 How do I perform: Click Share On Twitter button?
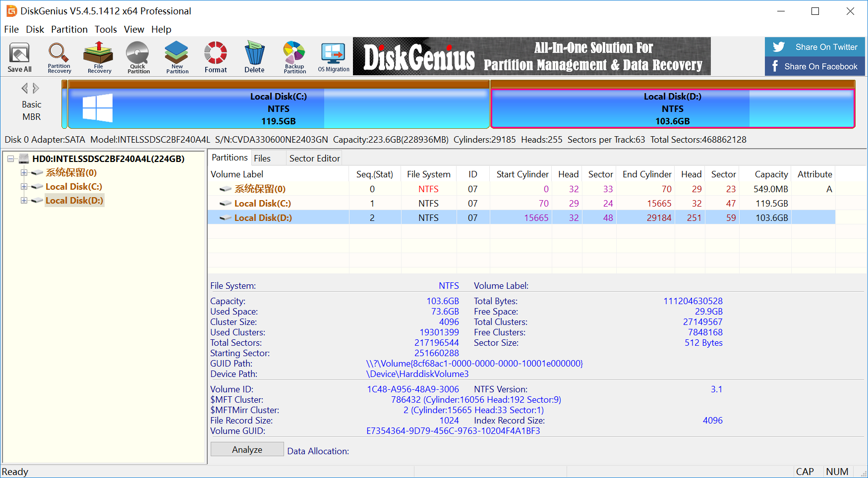815,47
